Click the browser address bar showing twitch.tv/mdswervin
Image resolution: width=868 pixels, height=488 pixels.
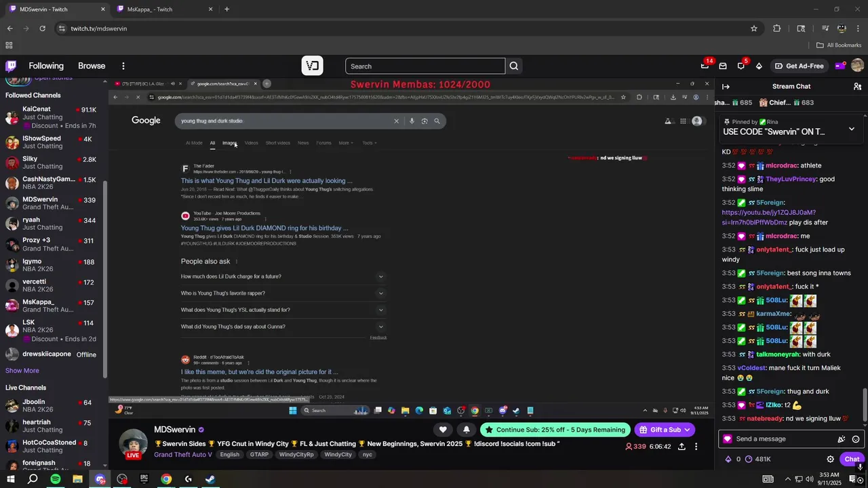click(x=400, y=28)
